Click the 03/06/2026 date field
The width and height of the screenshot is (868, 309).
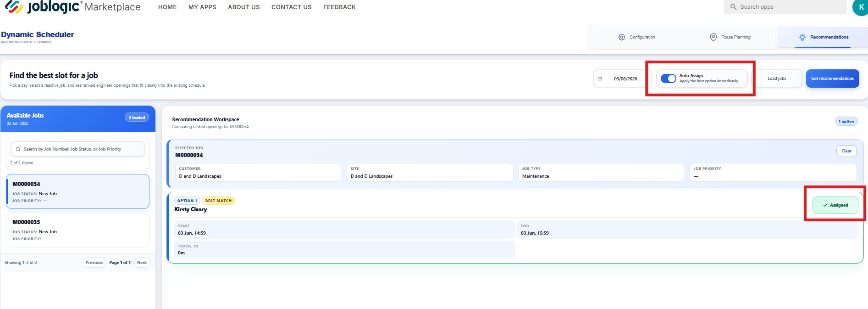point(622,79)
